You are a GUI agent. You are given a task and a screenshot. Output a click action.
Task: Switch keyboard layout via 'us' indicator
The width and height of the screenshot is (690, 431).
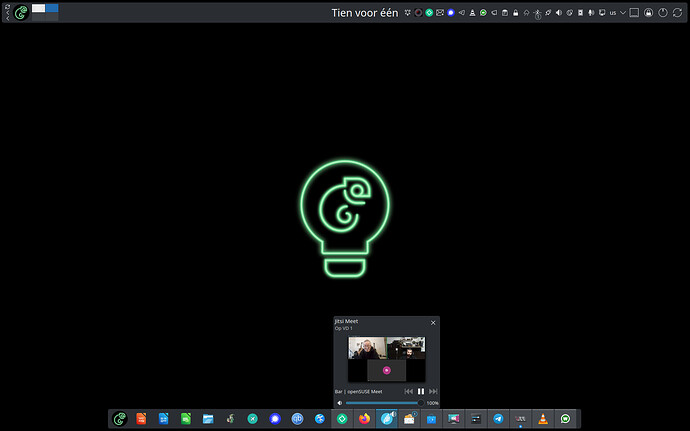click(613, 13)
